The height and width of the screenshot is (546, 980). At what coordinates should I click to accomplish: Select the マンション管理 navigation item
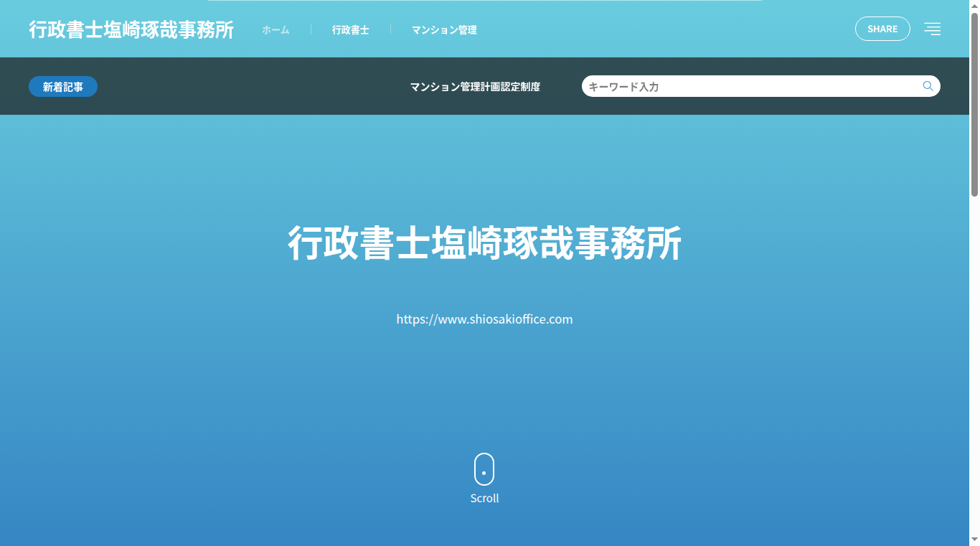tap(444, 29)
